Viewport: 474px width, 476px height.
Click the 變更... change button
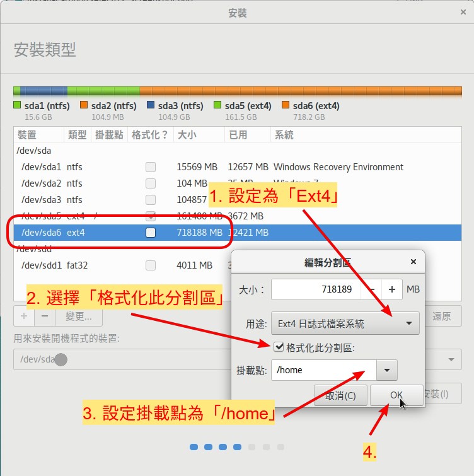pos(79,316)
